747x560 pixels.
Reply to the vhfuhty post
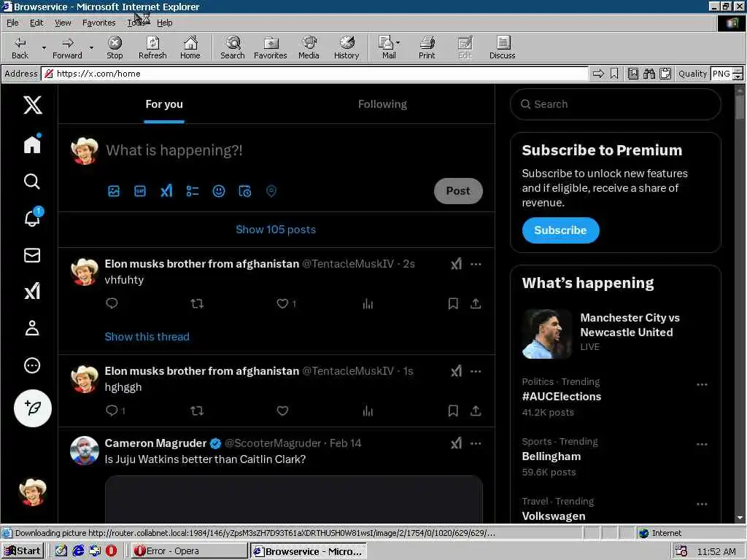pos(112,303)
